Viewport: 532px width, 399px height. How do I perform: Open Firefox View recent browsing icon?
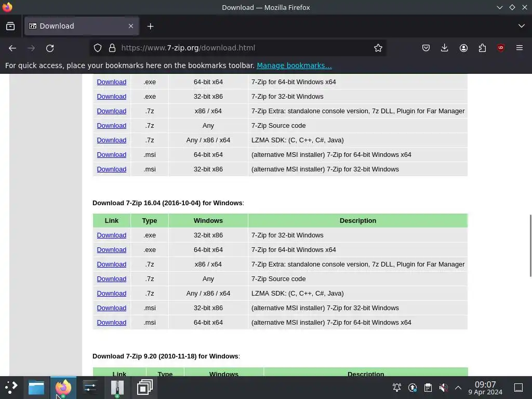coord(10,26)
